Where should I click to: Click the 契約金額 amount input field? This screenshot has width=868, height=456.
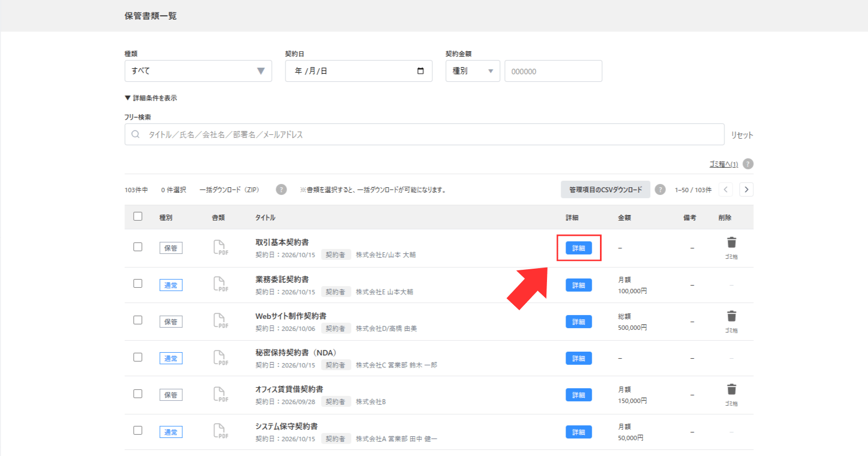click(x=553, y=71)
